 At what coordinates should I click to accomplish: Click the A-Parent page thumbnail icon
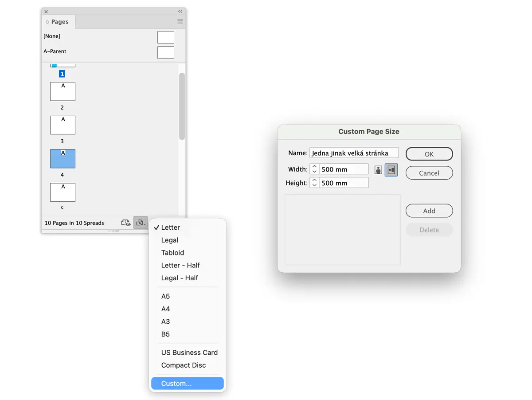coord(166,52)
